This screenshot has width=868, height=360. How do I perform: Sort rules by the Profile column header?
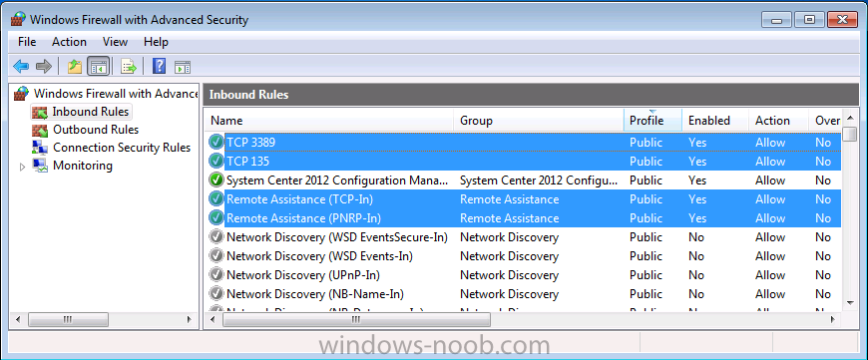point(652,121)
